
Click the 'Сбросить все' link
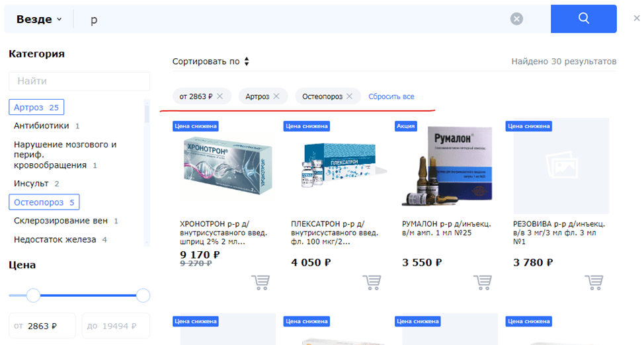391,96
